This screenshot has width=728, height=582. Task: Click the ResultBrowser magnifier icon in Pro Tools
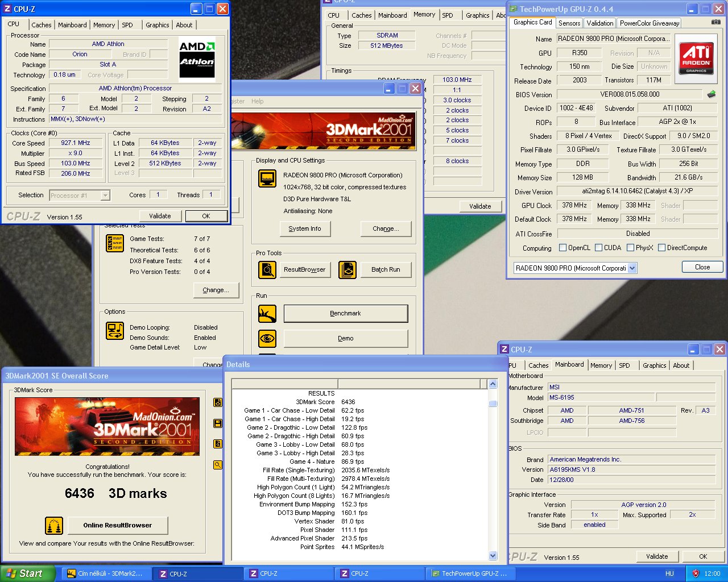click(x=267, y=269)
